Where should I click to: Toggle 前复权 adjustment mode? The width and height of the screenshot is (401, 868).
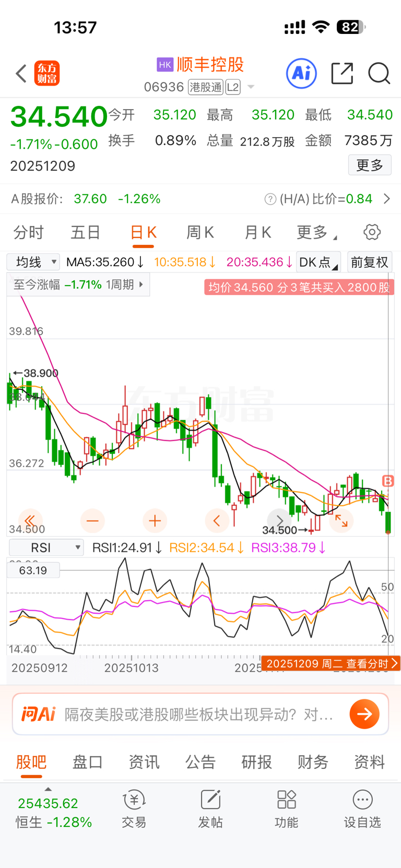(369, 262)
